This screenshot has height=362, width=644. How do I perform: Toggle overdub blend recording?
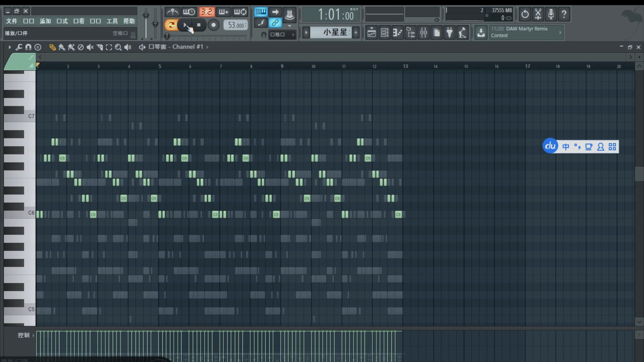tap(223, 12)
